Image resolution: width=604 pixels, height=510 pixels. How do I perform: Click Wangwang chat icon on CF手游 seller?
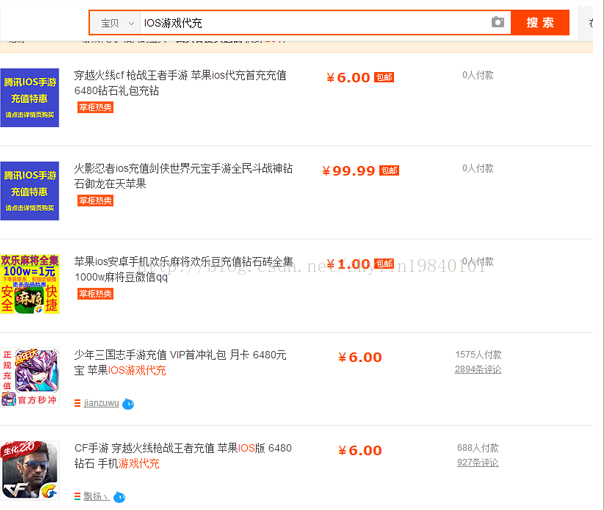point(119,497)
